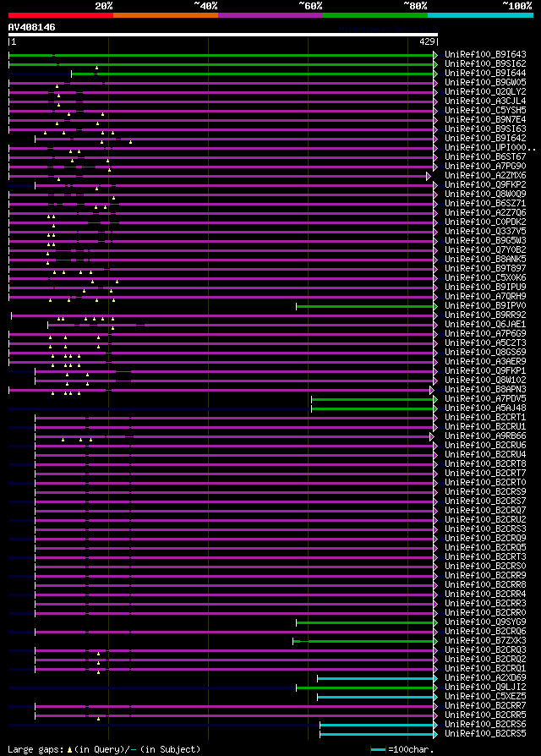This screenshot has width=541, height=756.
Task: Select the UniRef100_B2CRQ5 label
Action: click(485, 547)
